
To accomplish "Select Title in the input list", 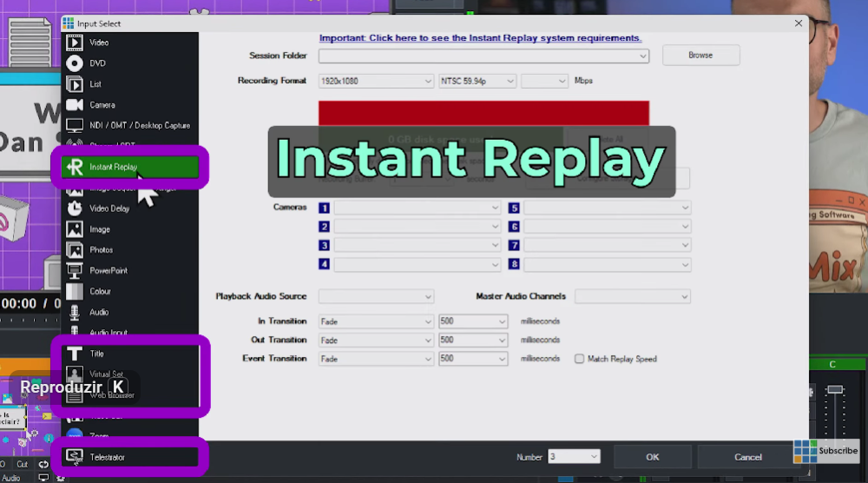I will (129, 354).
